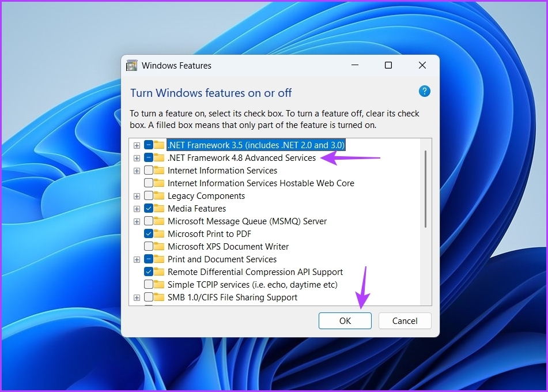The width and height of the screenshot is (548, 392).
Task: Click folder icon beside Legacy Components
Action: (159, 196)
